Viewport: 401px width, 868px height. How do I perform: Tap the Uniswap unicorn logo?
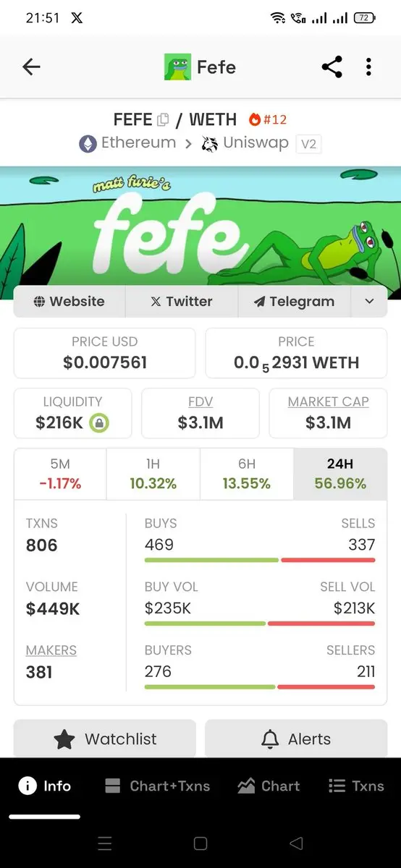click(210, 143)
